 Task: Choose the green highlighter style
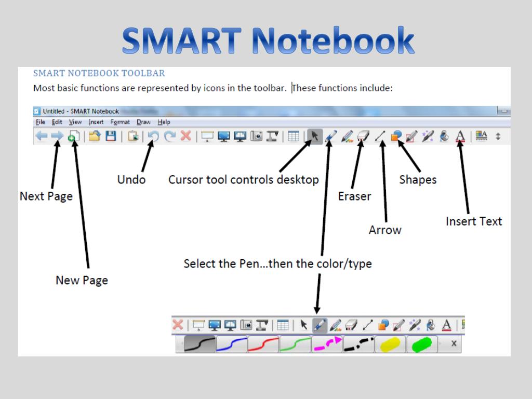(422, 344)
